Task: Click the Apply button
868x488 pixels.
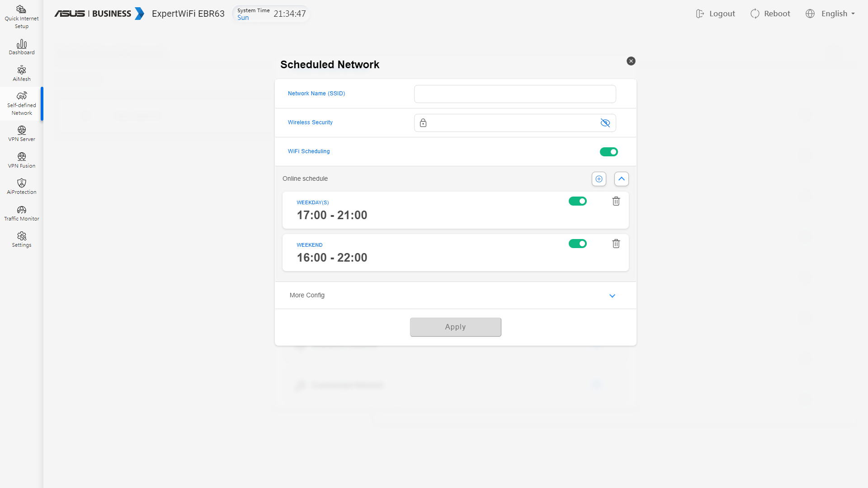Action: 455,327
